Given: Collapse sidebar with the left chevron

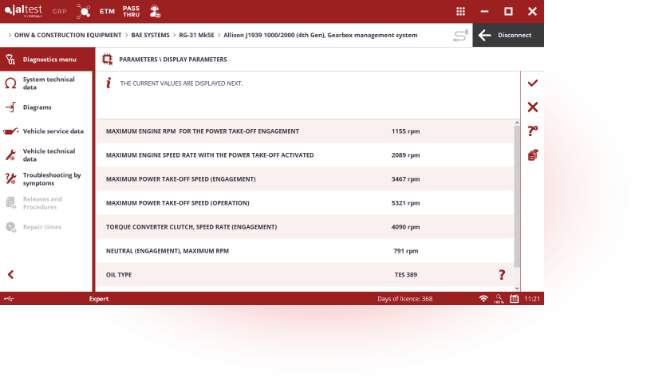Looking at the screenshot, I should click(11, 275).
